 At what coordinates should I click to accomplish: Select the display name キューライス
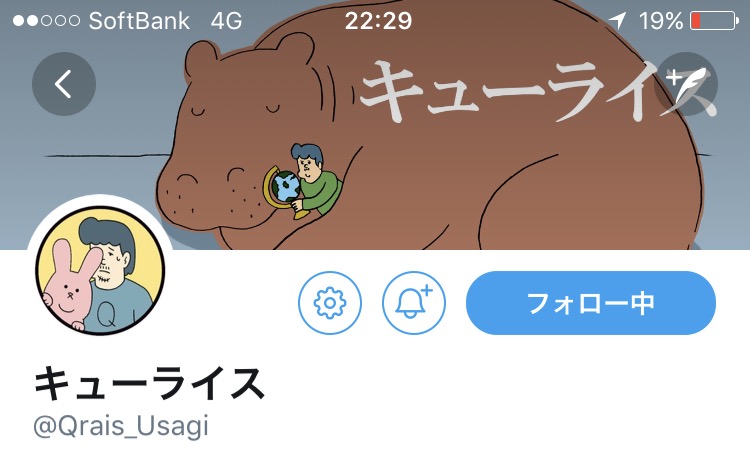[149, 383]
